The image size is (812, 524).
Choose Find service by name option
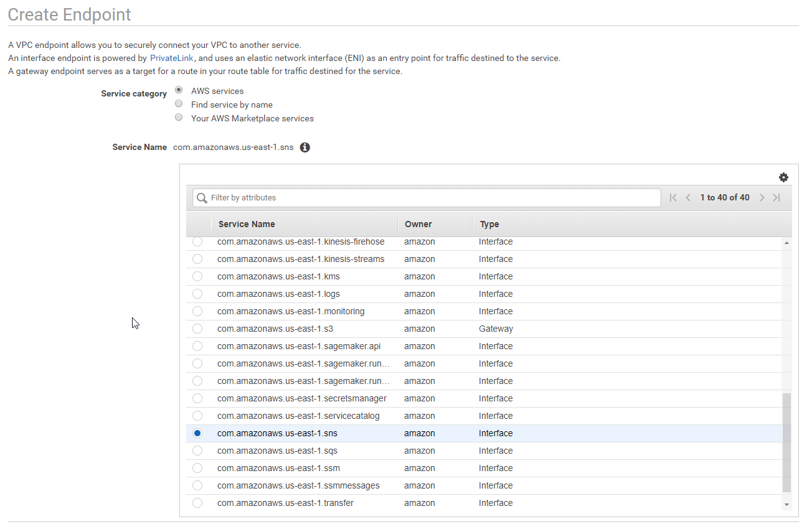click(x=179, y=104)
